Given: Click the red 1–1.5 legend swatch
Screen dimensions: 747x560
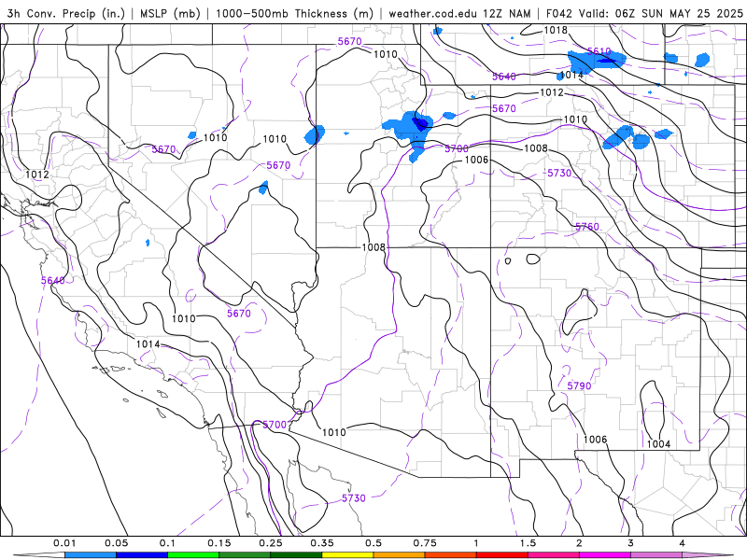Looking at the screenshot, I should pos(502,555).
